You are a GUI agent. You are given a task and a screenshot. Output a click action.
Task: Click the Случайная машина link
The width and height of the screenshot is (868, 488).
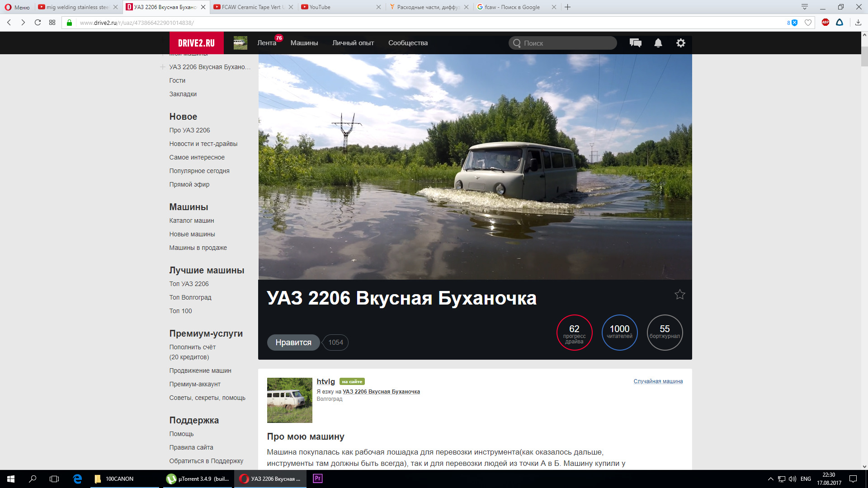658,381
